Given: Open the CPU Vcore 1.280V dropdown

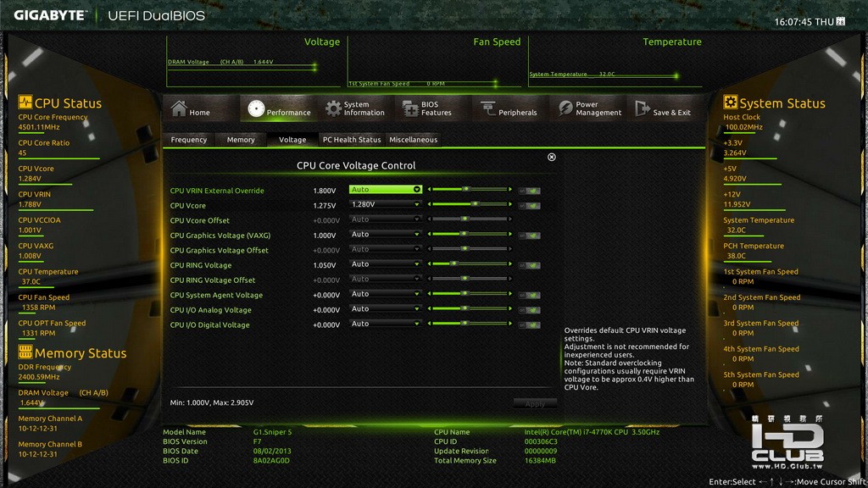Looking at the screenshot, I should click(386, 205).
